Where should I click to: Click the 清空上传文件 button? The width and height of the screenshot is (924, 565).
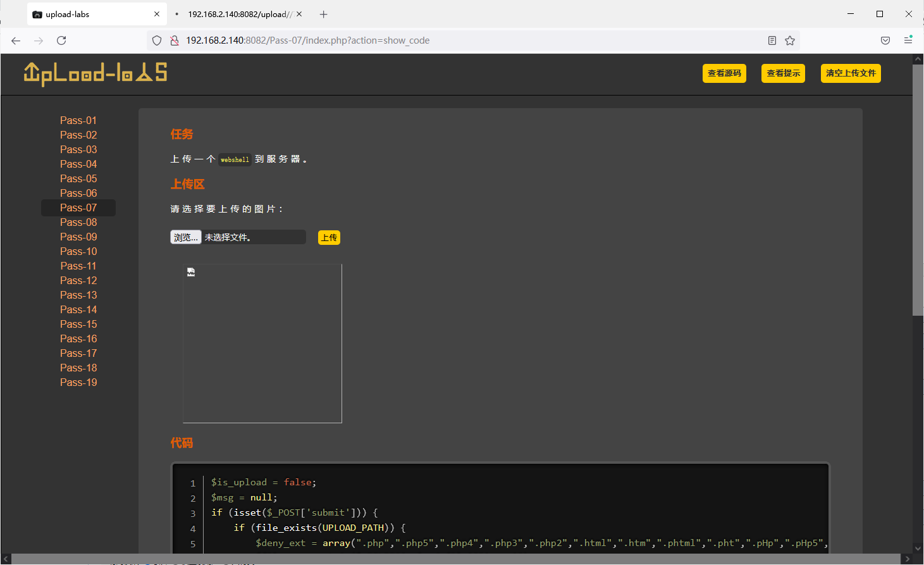pos(851,73)
